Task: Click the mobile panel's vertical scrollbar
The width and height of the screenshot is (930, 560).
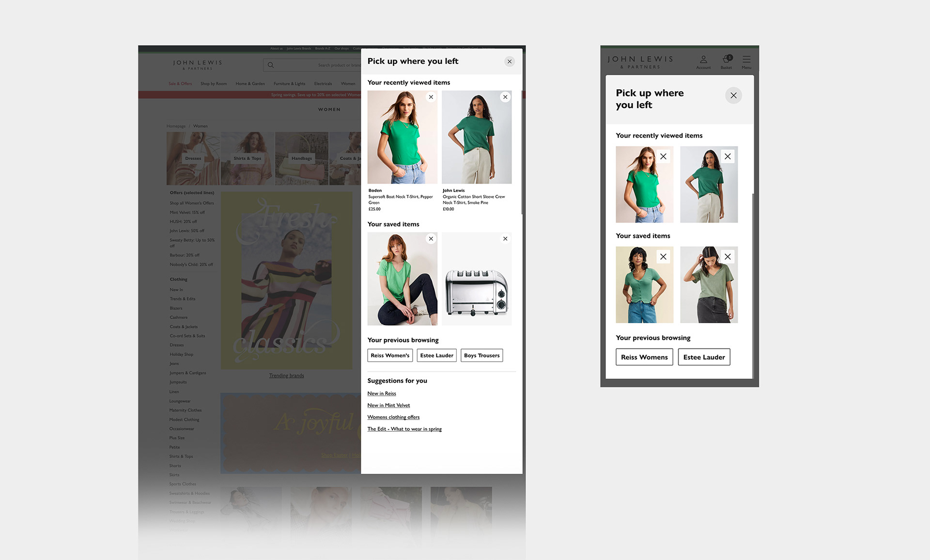Action: coord(753,286)
